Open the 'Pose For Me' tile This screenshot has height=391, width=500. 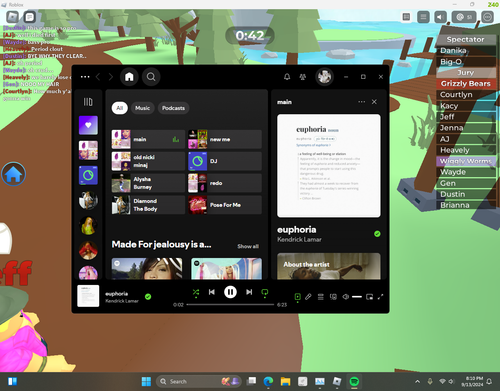click(x=225, y=205)
